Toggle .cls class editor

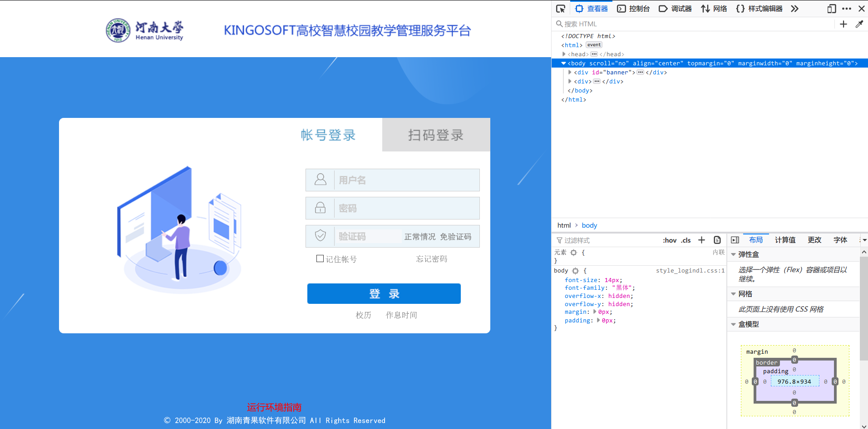[686, 240]
